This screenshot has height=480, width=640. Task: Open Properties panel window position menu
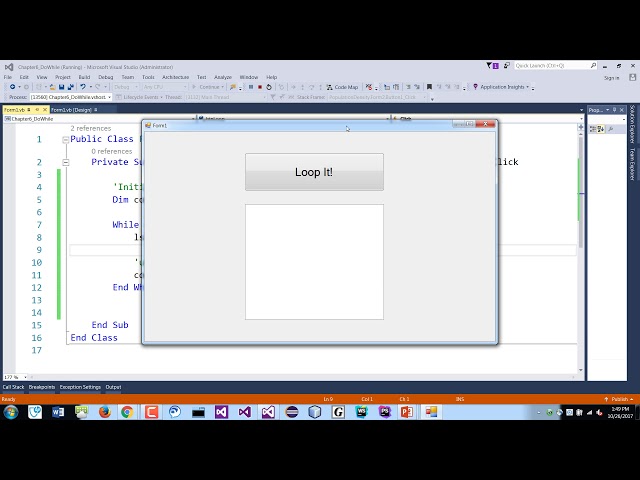(x=607, y=110)
